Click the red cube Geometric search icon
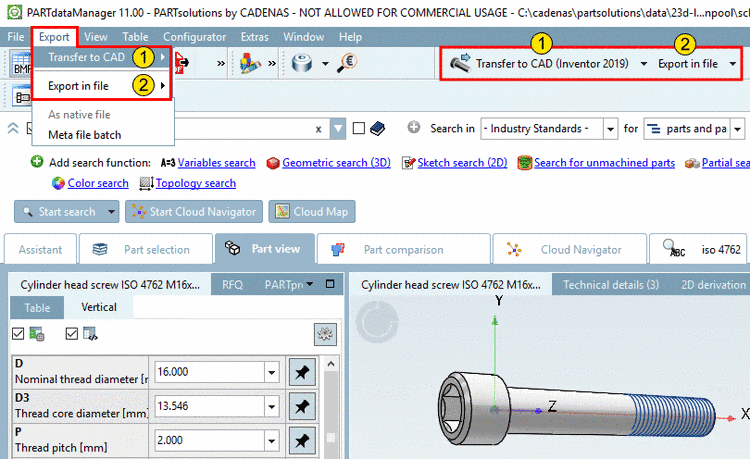This screenshot has width=750, height=459. (273, 163)
